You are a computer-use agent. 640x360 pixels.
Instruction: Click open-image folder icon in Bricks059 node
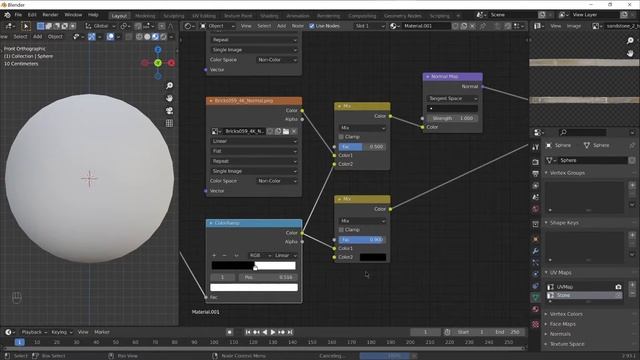click(286, 131)
